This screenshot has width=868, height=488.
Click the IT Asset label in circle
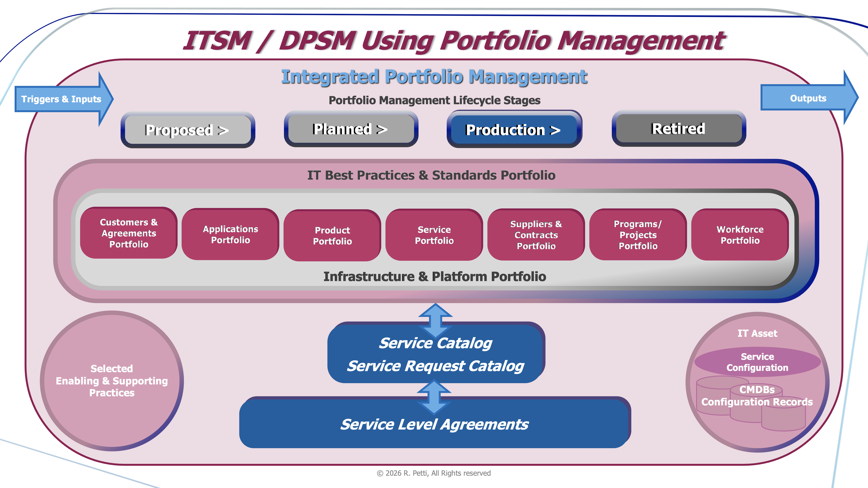pos(757,333)
